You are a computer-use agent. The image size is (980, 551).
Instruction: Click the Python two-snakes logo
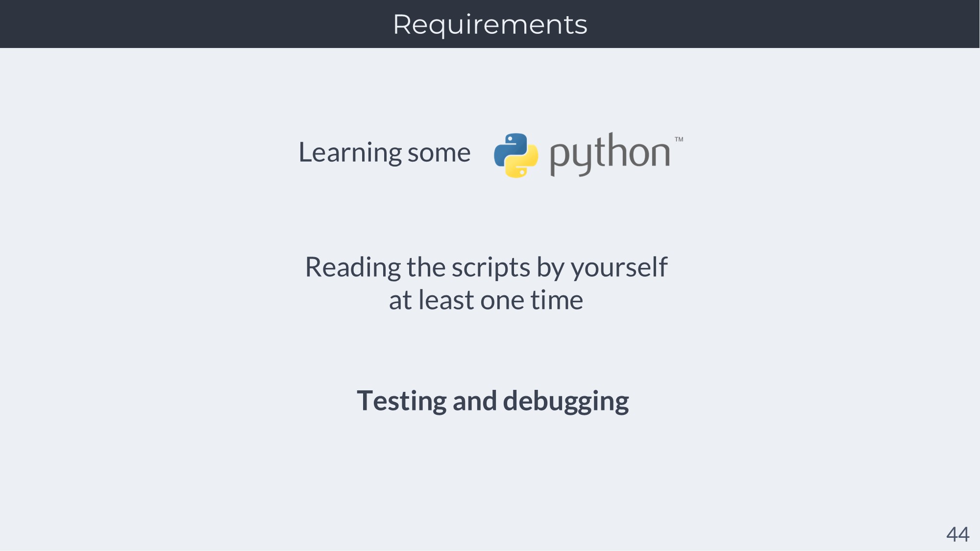pos(516,155)
